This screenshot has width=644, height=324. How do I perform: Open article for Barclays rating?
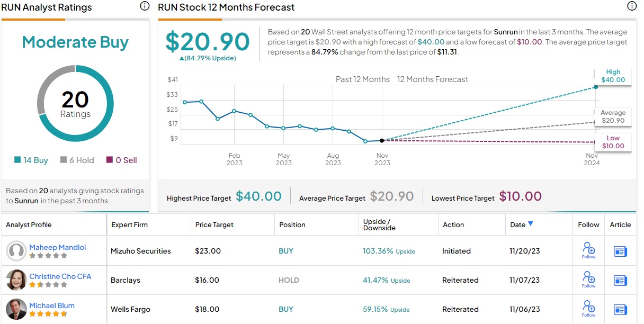[620, 281]
